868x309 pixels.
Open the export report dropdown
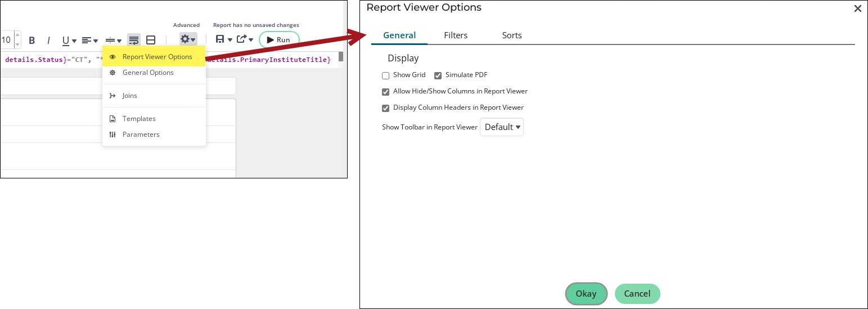[245, 39]
